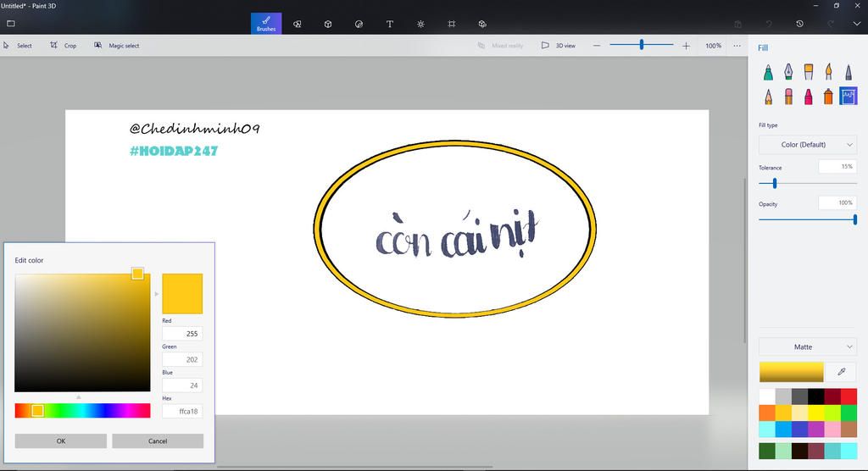Select the Eraser tool

point(788,97)
